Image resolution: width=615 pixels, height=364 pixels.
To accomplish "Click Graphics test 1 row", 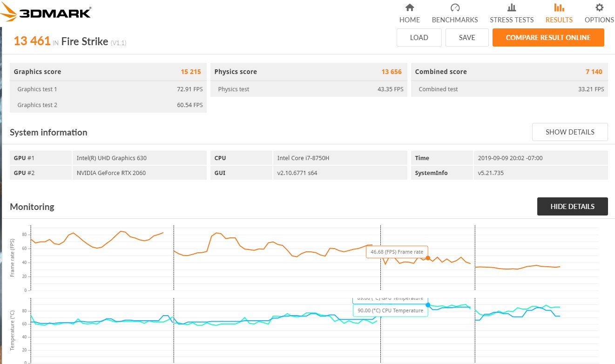I will (108, 89).
